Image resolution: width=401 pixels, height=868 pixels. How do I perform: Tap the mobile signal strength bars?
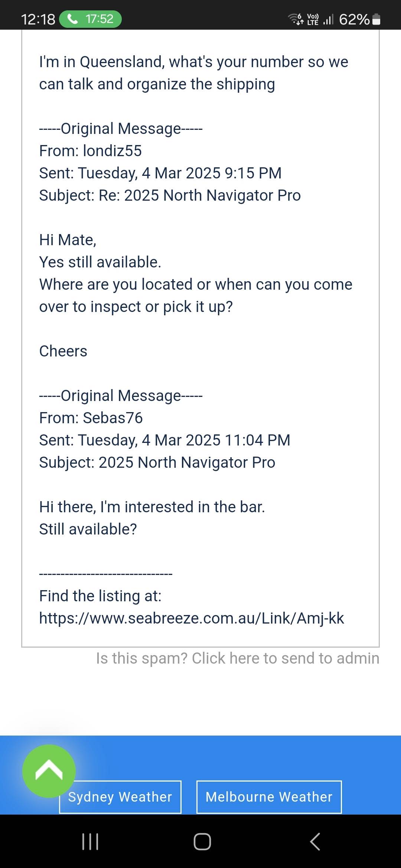328,19
